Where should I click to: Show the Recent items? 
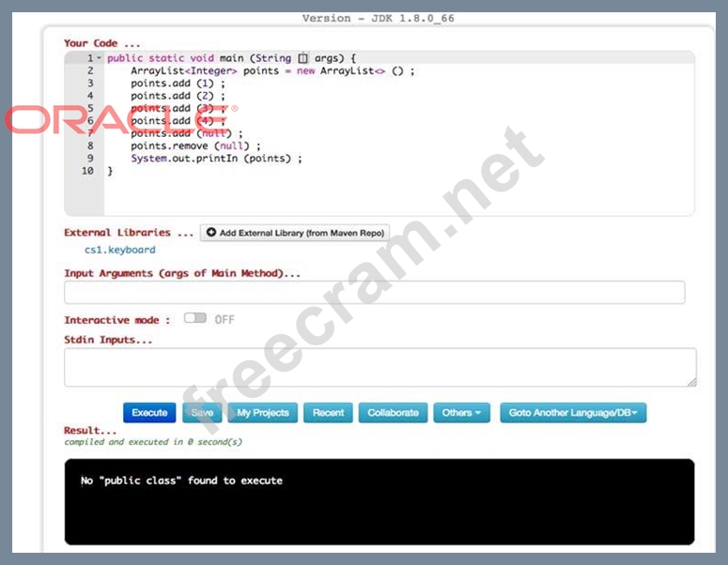pos(328,412)
